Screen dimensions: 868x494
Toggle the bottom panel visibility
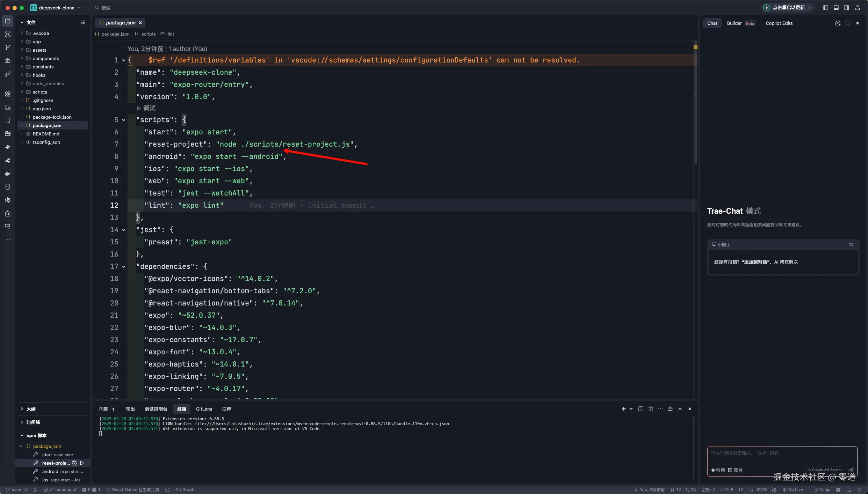[x=836, y=8]
